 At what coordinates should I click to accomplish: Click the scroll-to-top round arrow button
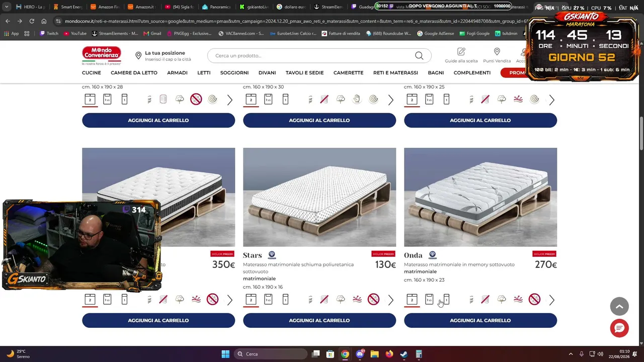tap(619, 306)
